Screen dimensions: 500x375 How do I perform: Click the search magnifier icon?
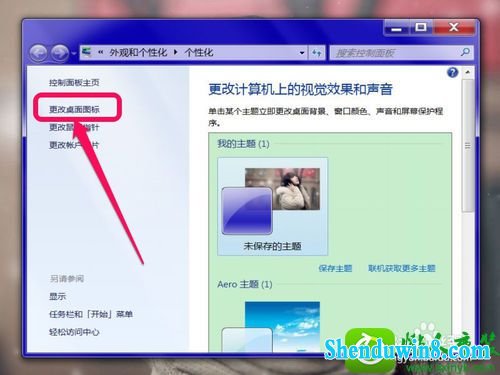(466, 52)
